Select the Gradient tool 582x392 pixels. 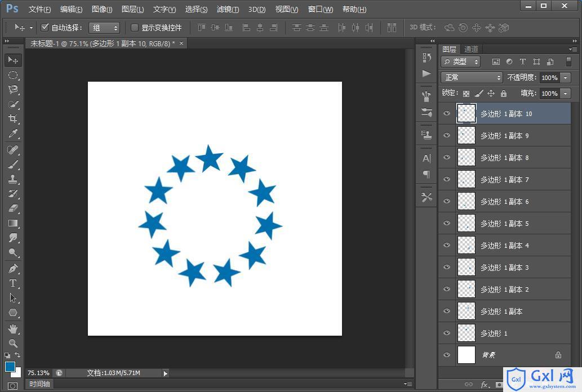pos(13,223)
